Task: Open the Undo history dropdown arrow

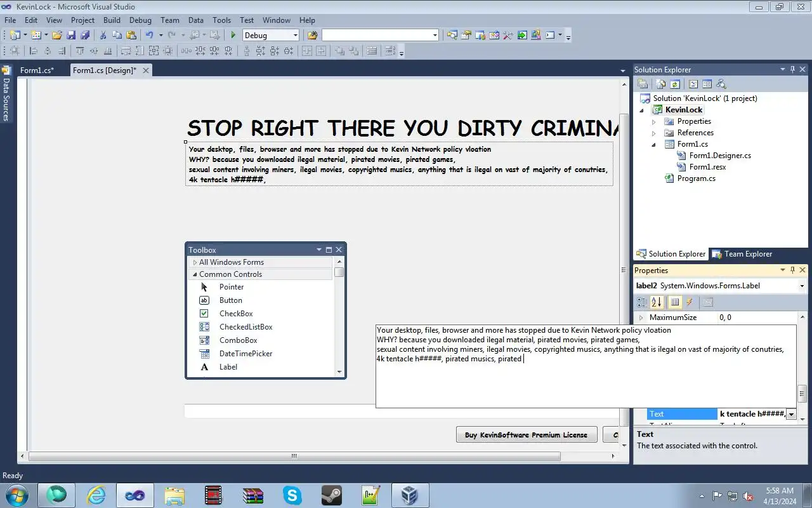Action: pyautogui.click(x=160, y=35)
